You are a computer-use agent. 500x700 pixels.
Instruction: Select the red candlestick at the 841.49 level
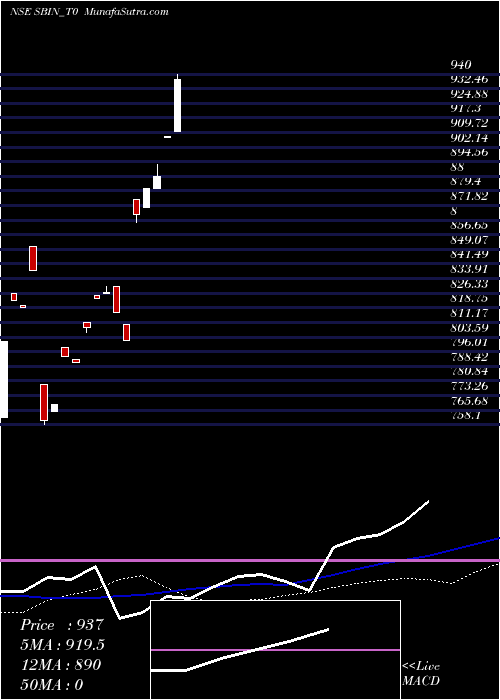point(33,258)
